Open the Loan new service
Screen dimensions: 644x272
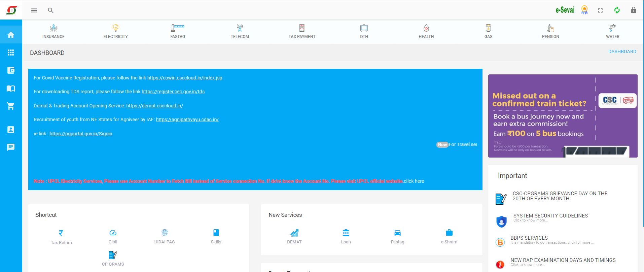click(x=346, y=237)
